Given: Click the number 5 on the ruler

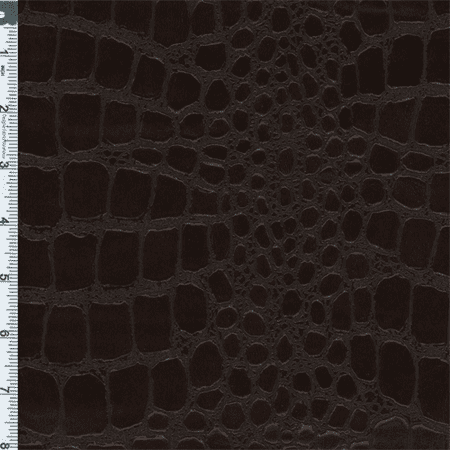Looking at the screenshot, I should 4,278.
